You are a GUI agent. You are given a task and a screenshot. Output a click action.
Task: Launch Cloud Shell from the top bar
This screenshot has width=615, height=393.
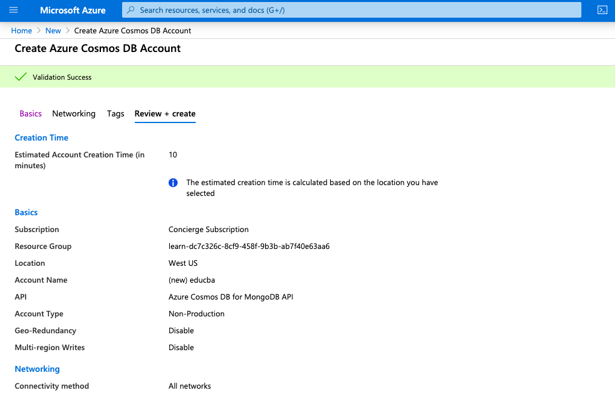pos(602,10)
